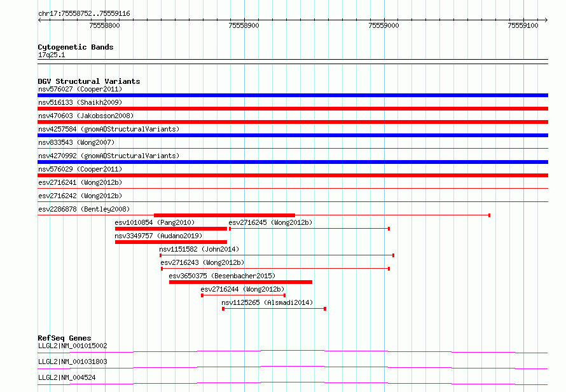Select LLGL2|NM_001031803 transcript label
Viewport: 566px width, 392px height.
72,362
